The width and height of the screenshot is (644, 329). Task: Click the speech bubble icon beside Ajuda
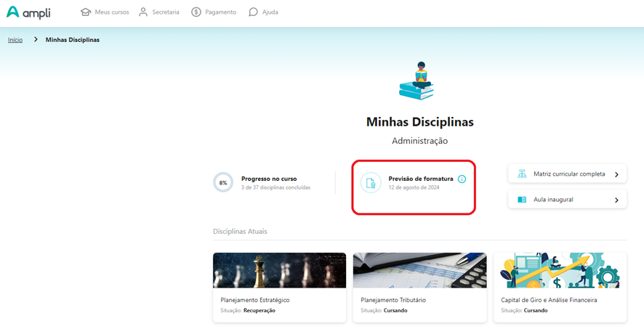tap(253, 12)
